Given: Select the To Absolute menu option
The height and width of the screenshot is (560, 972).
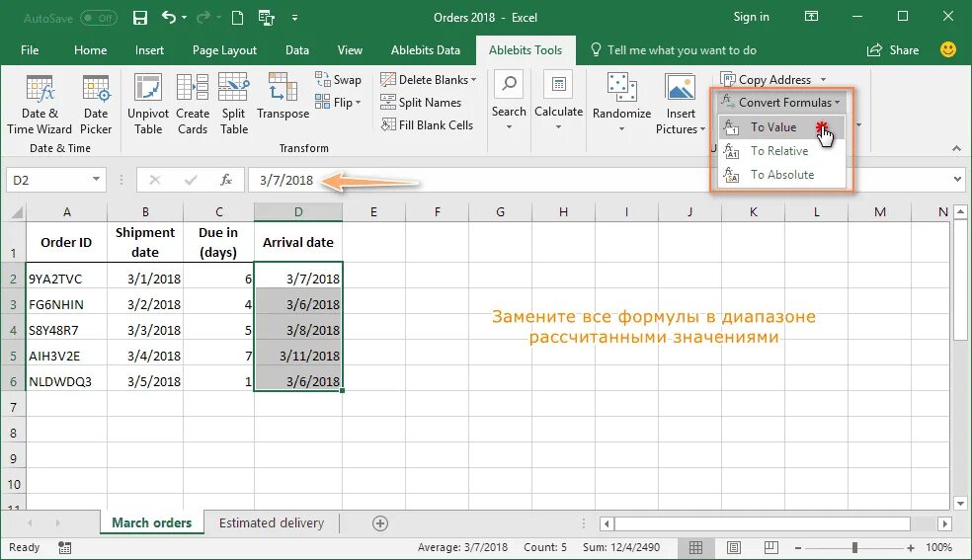Looking at the screenshot, I should [781, 175].
